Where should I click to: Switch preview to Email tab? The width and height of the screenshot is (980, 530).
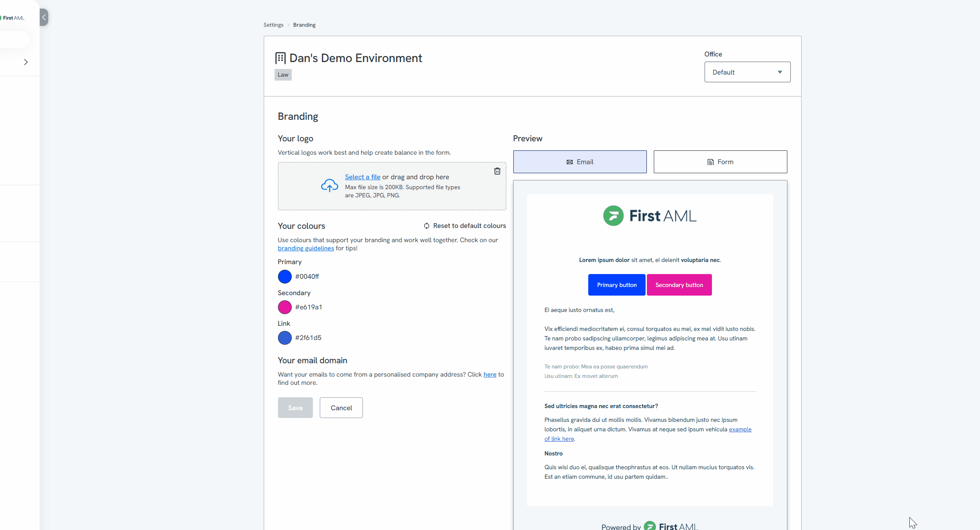[x=580, y=162]
